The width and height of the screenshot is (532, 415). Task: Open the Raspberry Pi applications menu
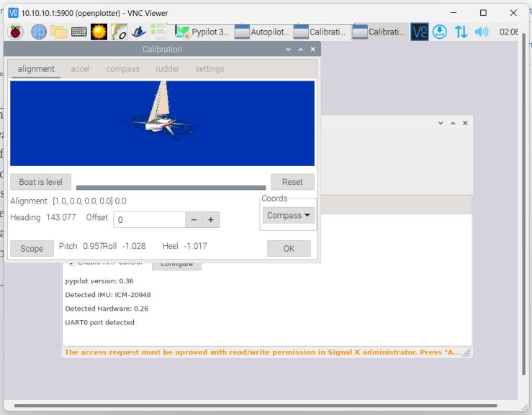(15, 32)
